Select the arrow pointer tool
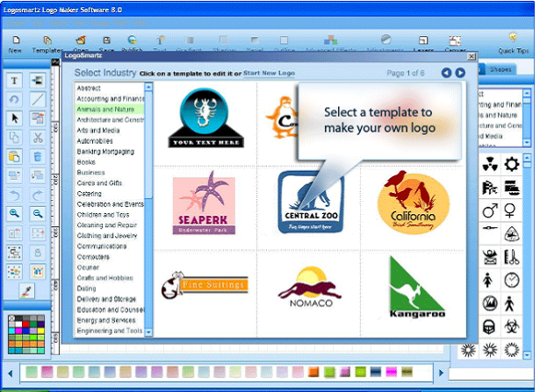Image resolution: width=540 pixels, height=392 pixels. tap(14, 118)
